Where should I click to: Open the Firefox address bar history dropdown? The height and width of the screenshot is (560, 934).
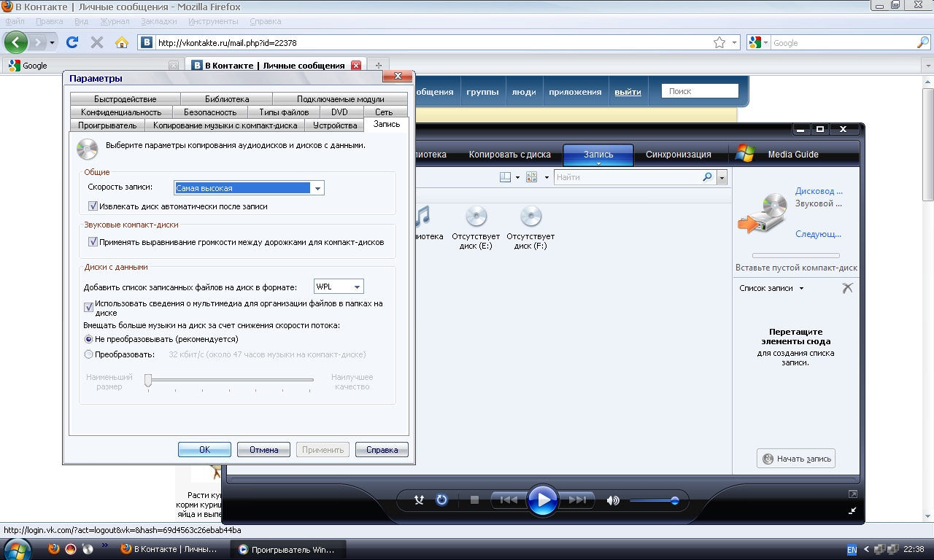[x=735, y=42]
